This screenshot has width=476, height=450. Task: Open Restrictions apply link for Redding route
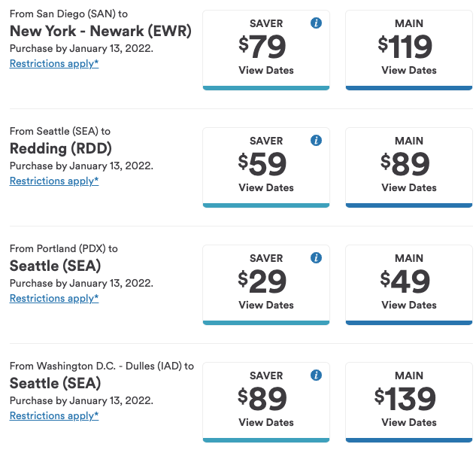[54, 181]
